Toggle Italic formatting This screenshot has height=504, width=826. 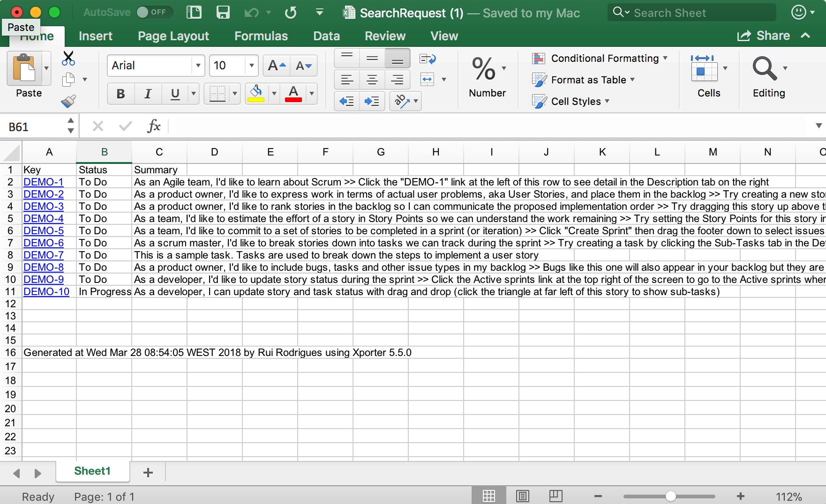[x=148, y=94]
